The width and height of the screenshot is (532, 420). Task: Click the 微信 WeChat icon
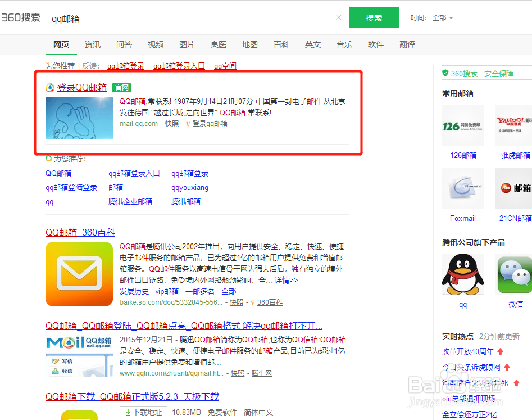[513, 274]
